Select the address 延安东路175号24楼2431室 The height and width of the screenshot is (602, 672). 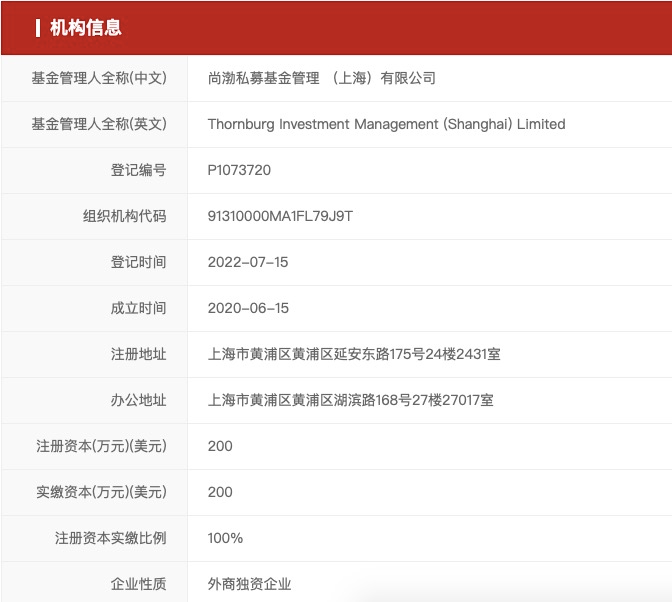pos(417,354)
